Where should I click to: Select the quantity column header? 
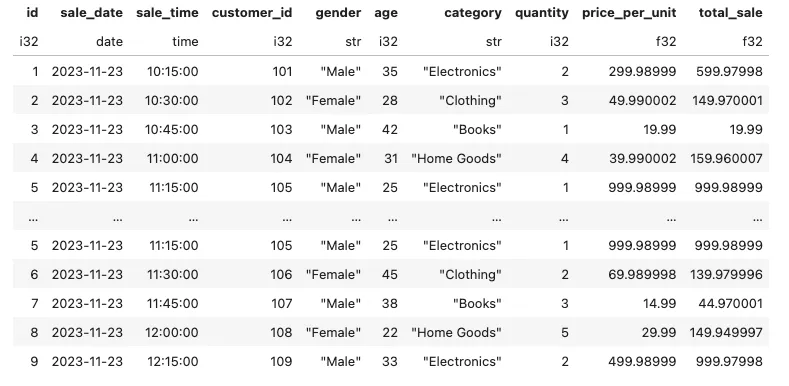pos(542,13)
